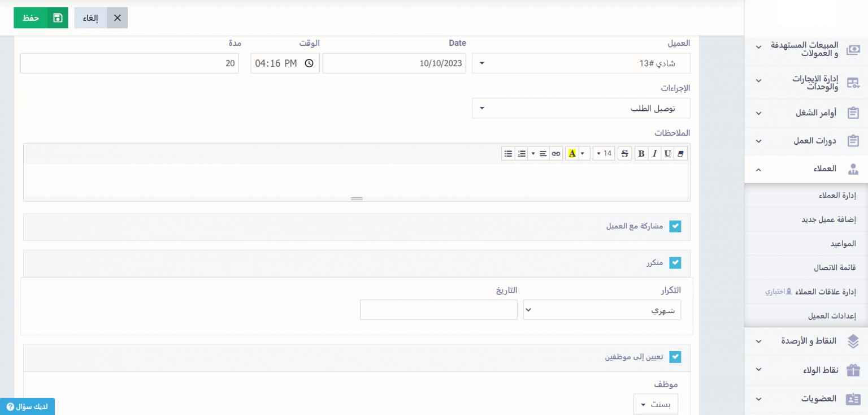
Task: Insert a numbered list in notes
Action: point(522,153)
